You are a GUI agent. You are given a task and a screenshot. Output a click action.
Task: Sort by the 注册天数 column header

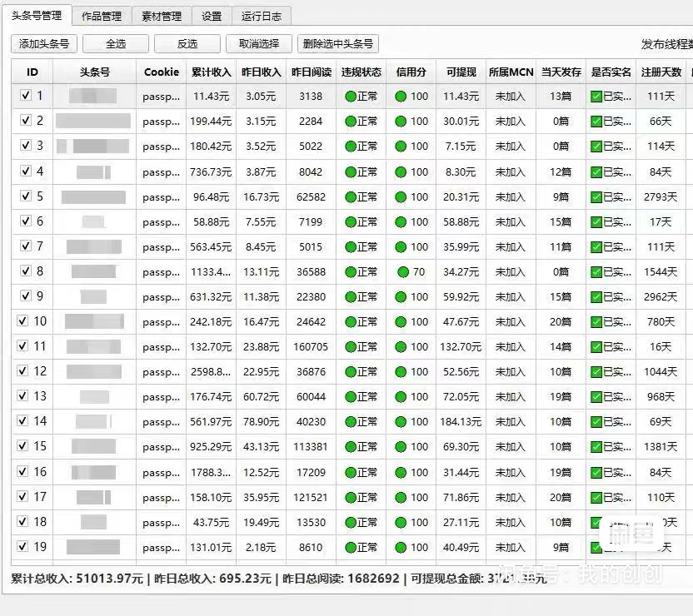661,72
